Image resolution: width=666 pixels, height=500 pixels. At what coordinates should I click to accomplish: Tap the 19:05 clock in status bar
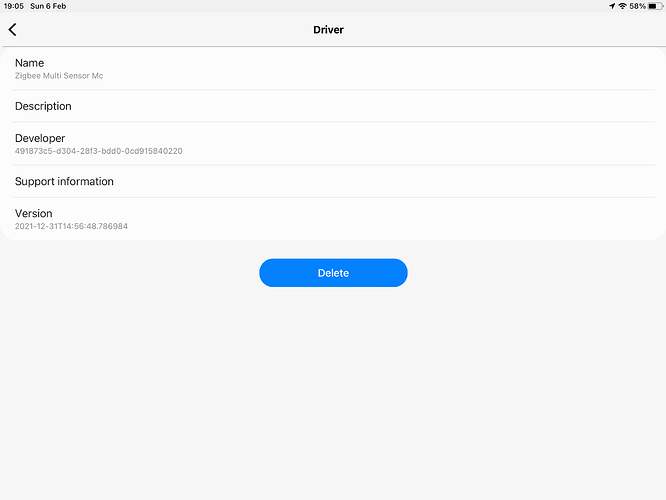click(14, 6)
